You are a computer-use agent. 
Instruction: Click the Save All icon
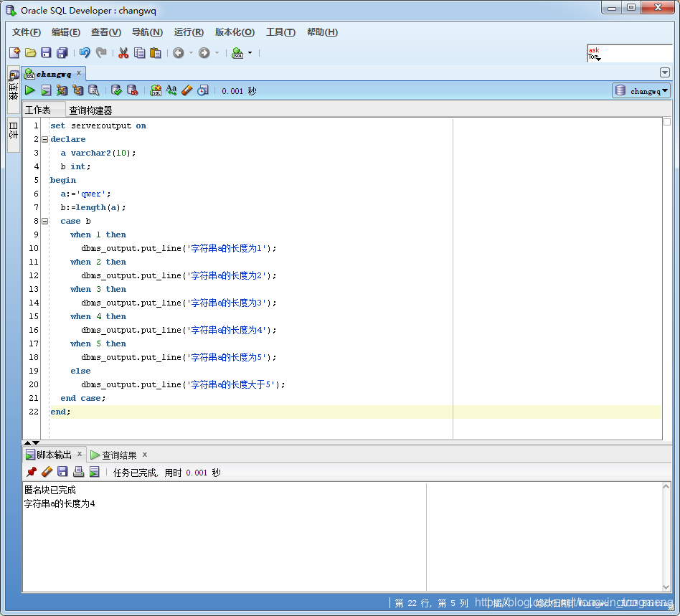(62, 53)
